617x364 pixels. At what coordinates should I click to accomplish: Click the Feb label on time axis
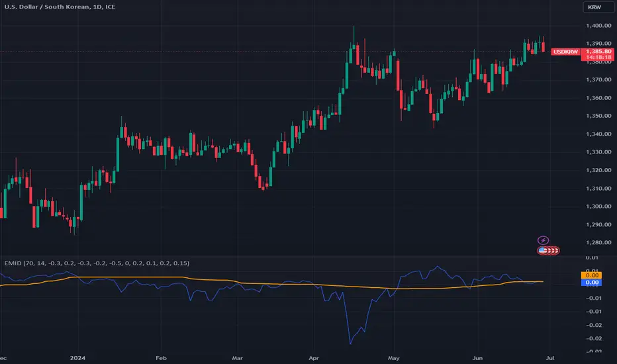click(x=161, y=357)
